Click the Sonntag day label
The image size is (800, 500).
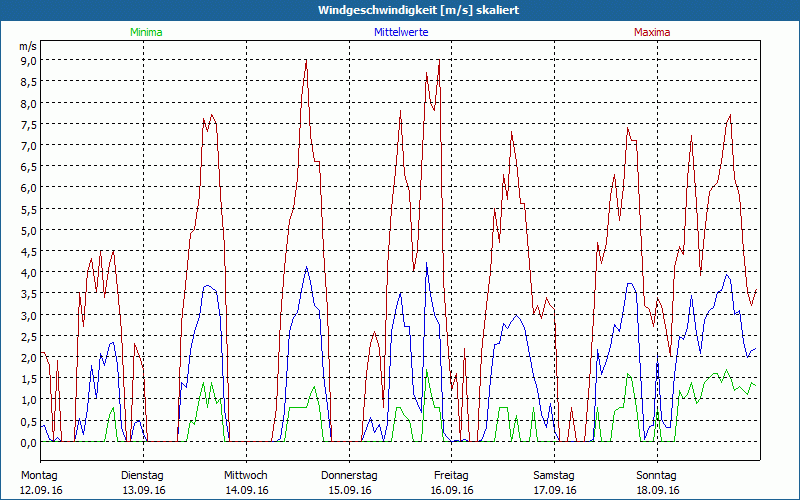(x=656, y=475)
